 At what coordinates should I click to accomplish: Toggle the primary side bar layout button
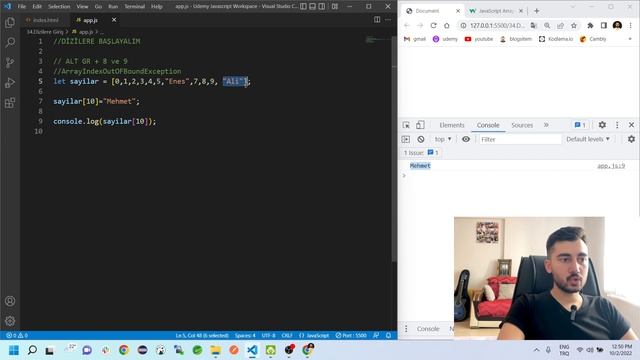[303, 7]
